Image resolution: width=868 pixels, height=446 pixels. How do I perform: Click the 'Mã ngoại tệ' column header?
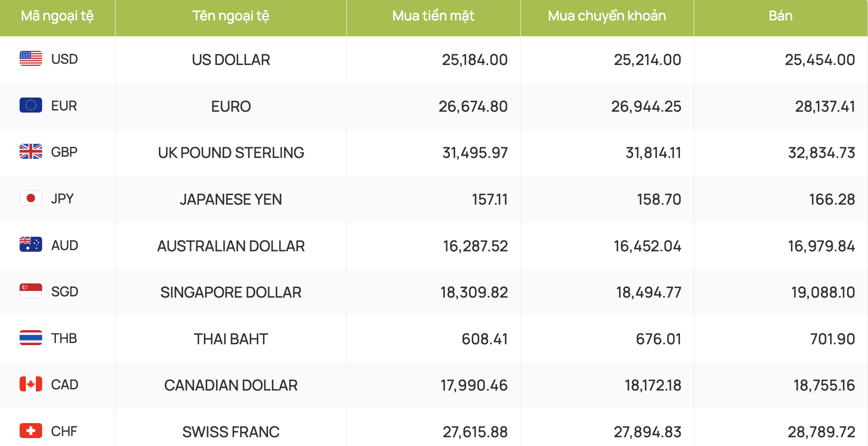coord(57,16)
